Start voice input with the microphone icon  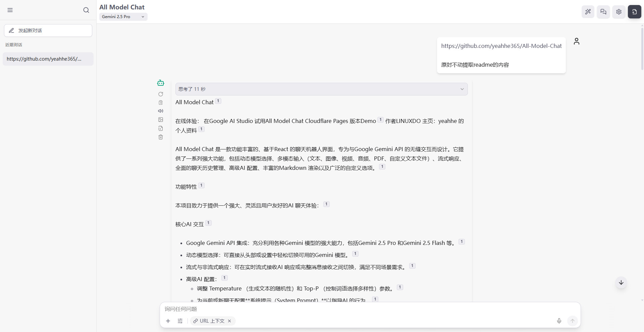[559, 321]
